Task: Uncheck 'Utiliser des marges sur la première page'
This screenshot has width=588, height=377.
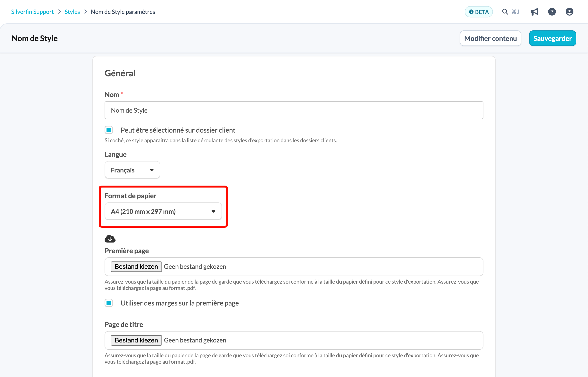Action: click(x=109, y=303)
